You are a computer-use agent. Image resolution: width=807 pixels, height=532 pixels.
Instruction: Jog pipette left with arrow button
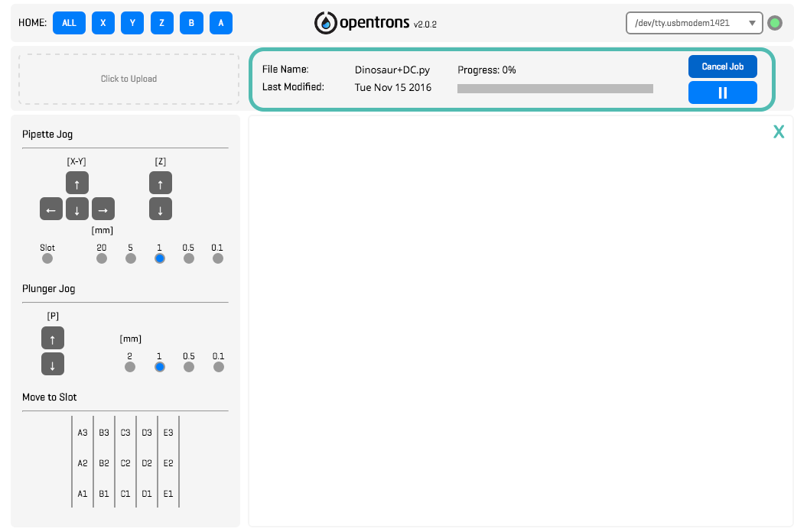(x=51, y=209)
